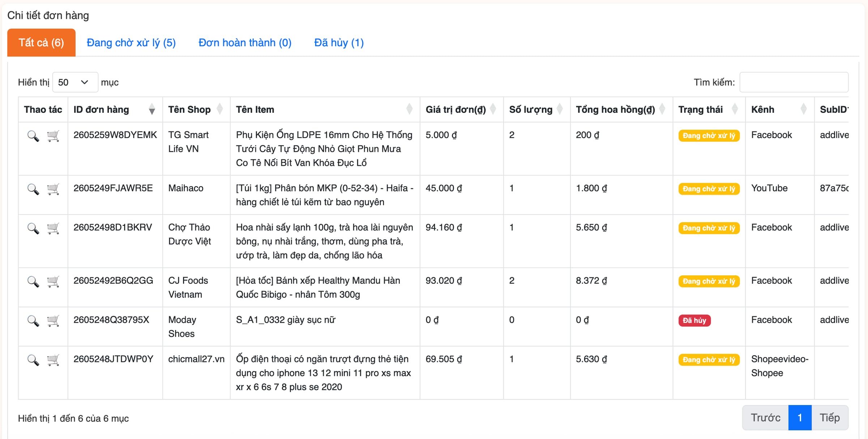The image size is (868, 439).
Task: Open cart icon for order 26052498D1BKRV
Action: click(53, 228)
